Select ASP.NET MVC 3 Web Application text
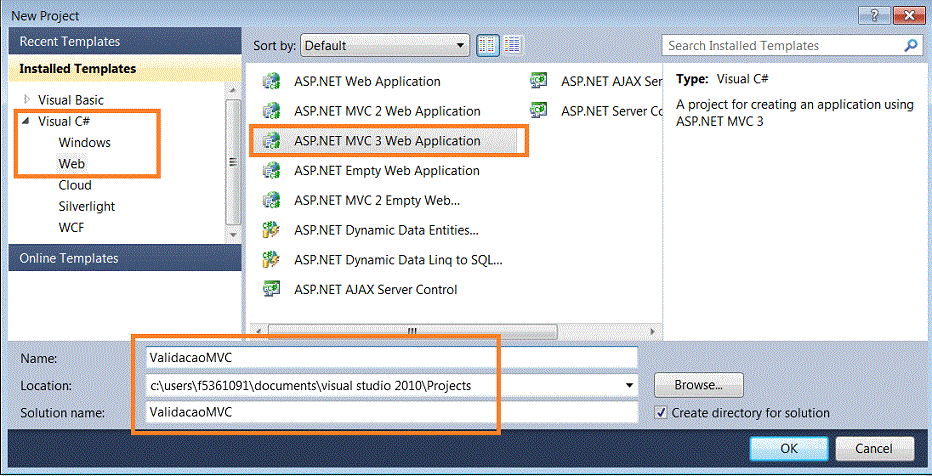 pyautogui.click(x=387, y=141)
